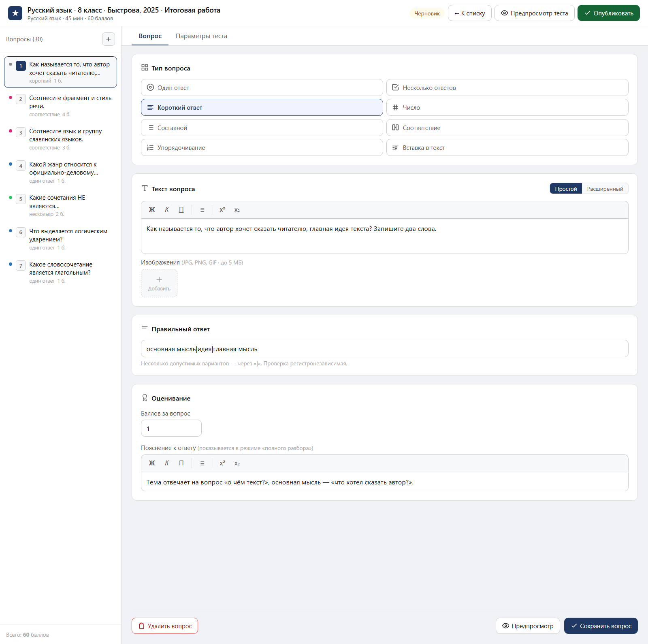Click the Правильный ответ input field
648x644 pixels.
click(x=385, y=349)
